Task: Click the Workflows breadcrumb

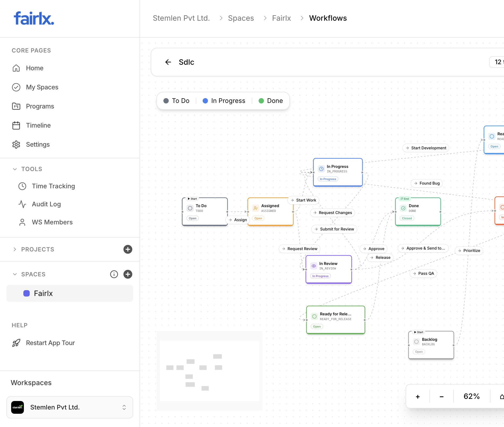Action: coord(328,18)
